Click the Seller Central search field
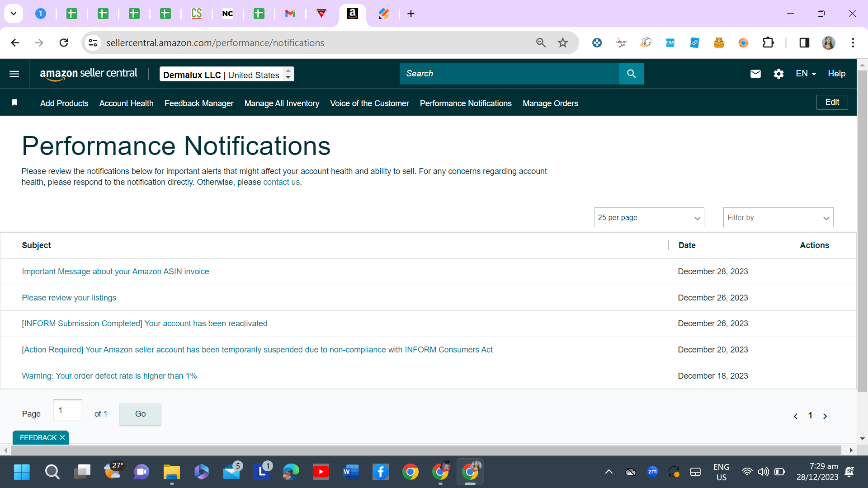Screen dimensions: 868x488 (x=509, y=74)
